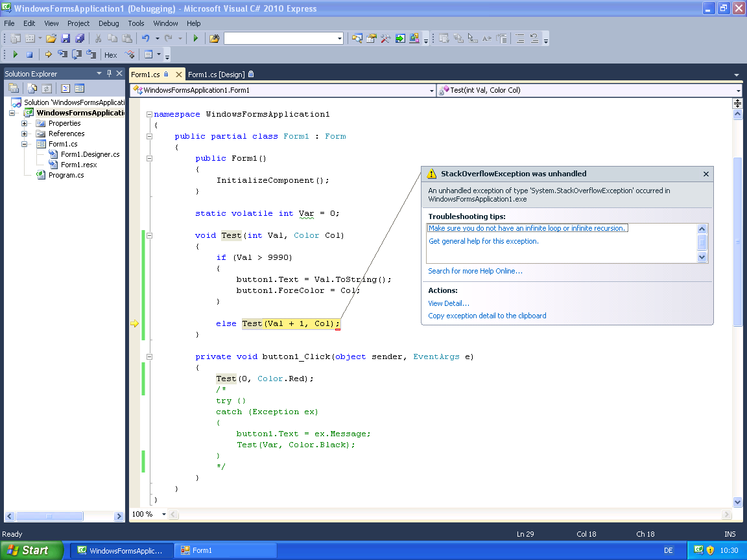Close the StackOverflowException popup

coord(706,174)
